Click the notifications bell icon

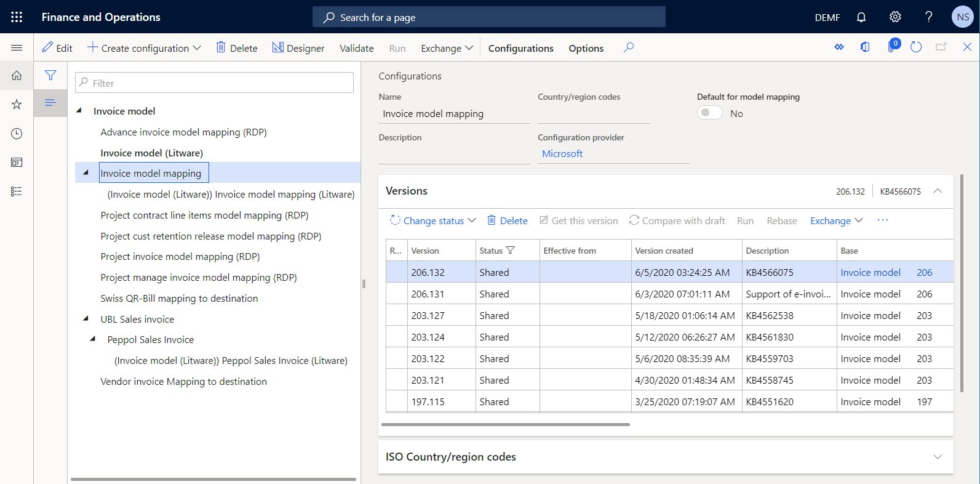(861, 17)
